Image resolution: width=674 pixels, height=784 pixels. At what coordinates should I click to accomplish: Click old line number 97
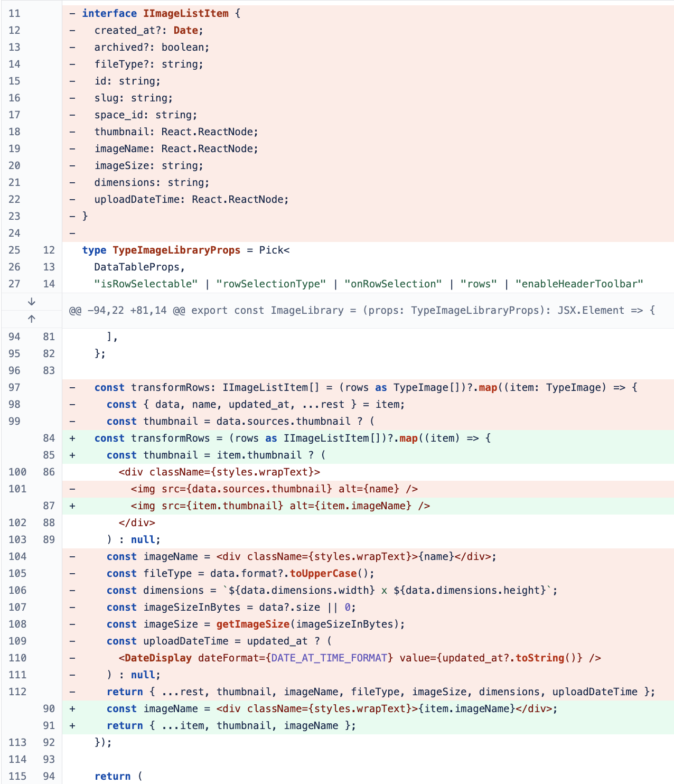click(x=14, y=387)
